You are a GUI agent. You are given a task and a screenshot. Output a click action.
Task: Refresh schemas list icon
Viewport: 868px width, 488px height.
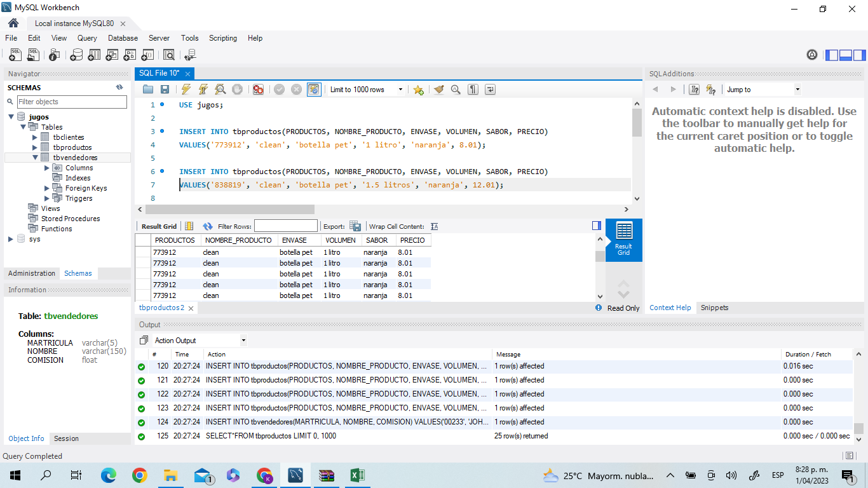pos(119,88)
